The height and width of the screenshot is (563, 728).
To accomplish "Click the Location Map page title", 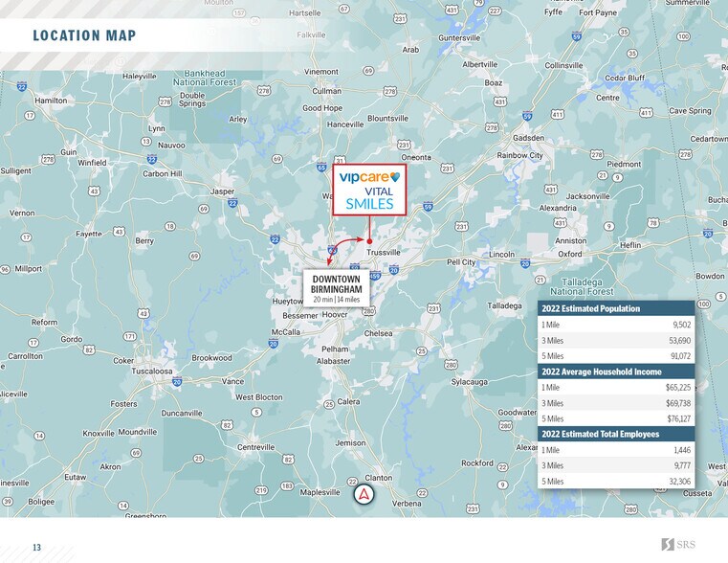I will click(84, 36).
